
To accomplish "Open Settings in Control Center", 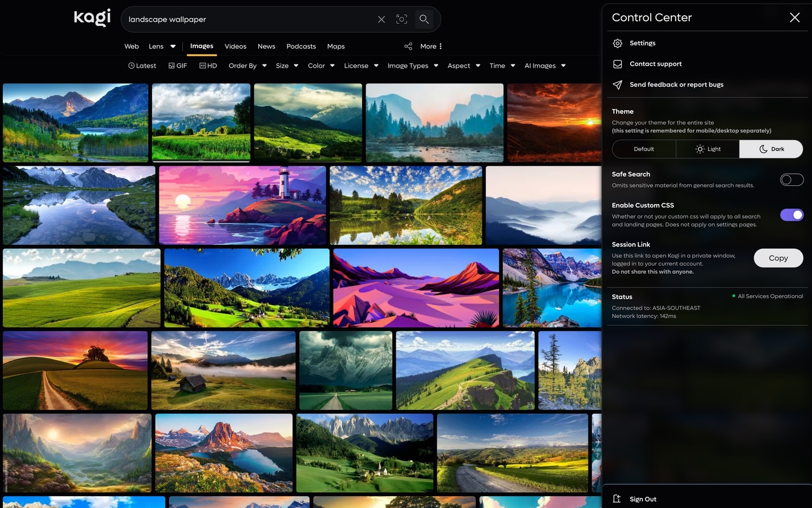I will click(642, 43).
